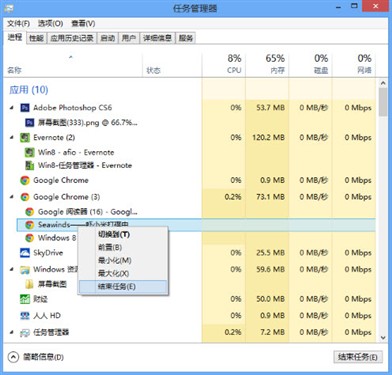Image resolution: width=392 pixels, height=375 pixels.
Task: Switch to the 用户 tab
Action: click(129, 38)
